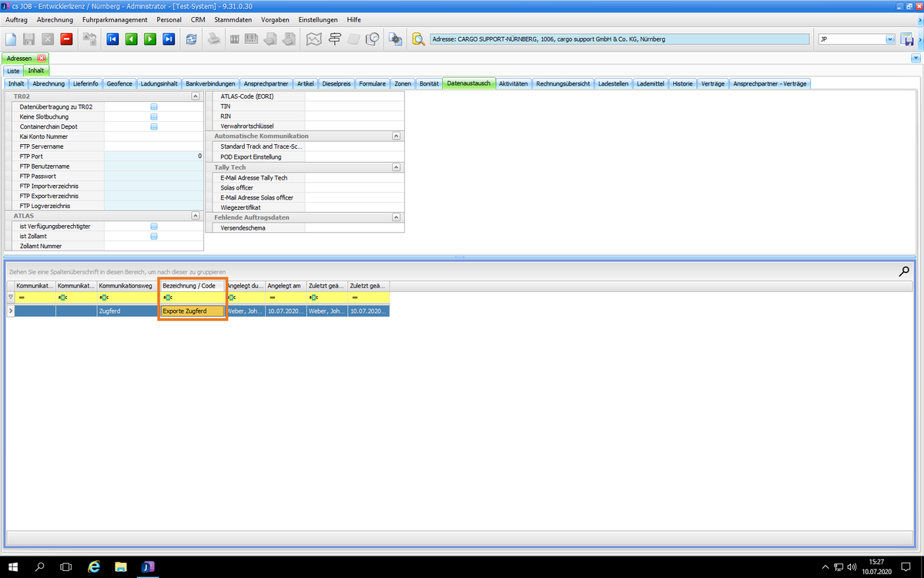Click the magnifier search icon beside address field
Image resolution: width=924 pixels, height=578 pixels.
coord(418,39)
